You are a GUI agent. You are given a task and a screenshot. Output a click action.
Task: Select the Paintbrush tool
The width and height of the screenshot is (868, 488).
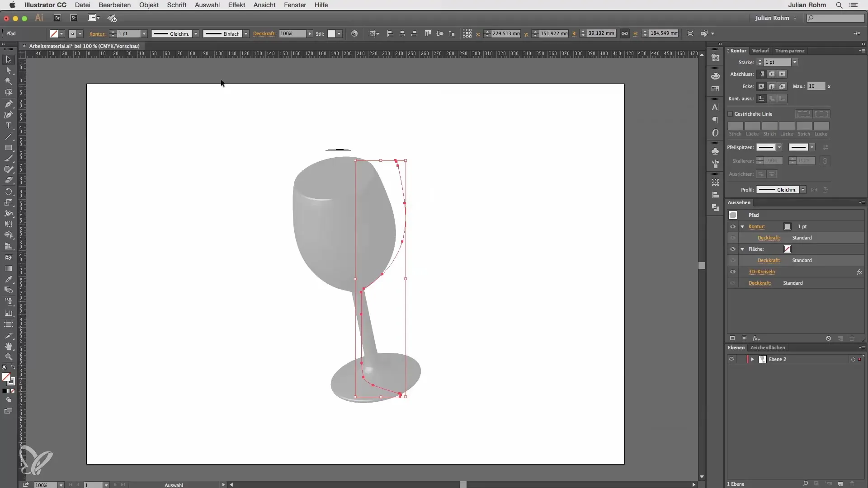pyautogui.click(x=8, y=159)
